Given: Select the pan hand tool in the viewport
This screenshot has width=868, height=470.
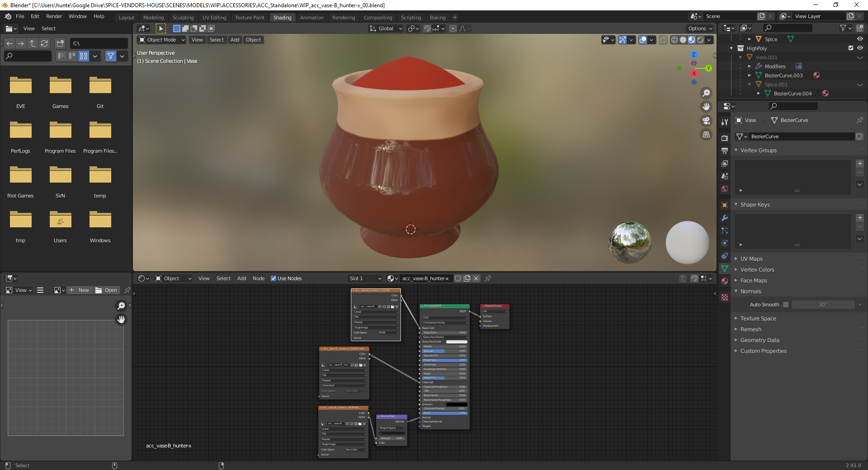Looking at the screenshot, I should point(706,107).
